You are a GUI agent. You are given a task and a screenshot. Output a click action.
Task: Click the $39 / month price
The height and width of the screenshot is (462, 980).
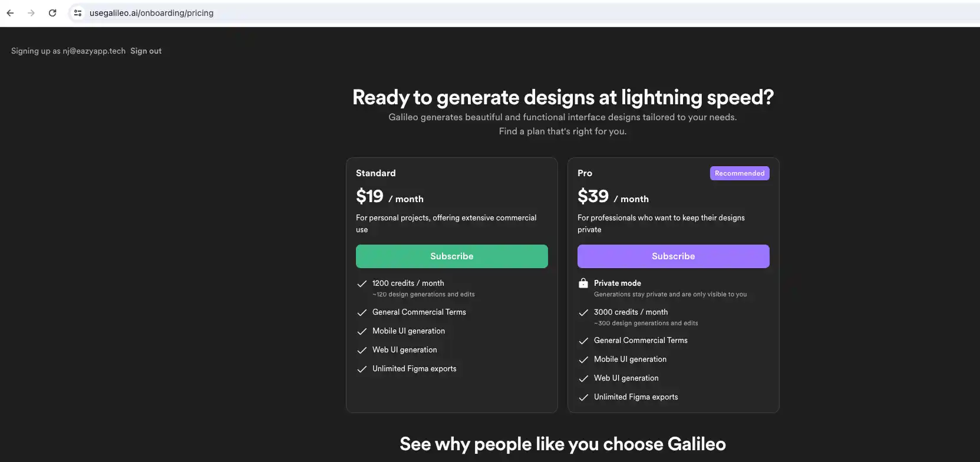pyautogui.click(x=613, y=197)
